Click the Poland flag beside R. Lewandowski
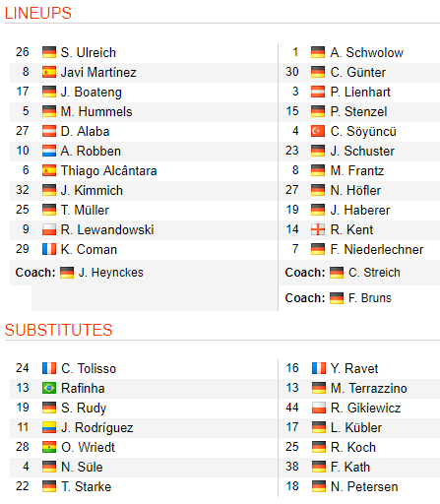The width and height of the screenshot is (440, 504). tap(49, 229)
